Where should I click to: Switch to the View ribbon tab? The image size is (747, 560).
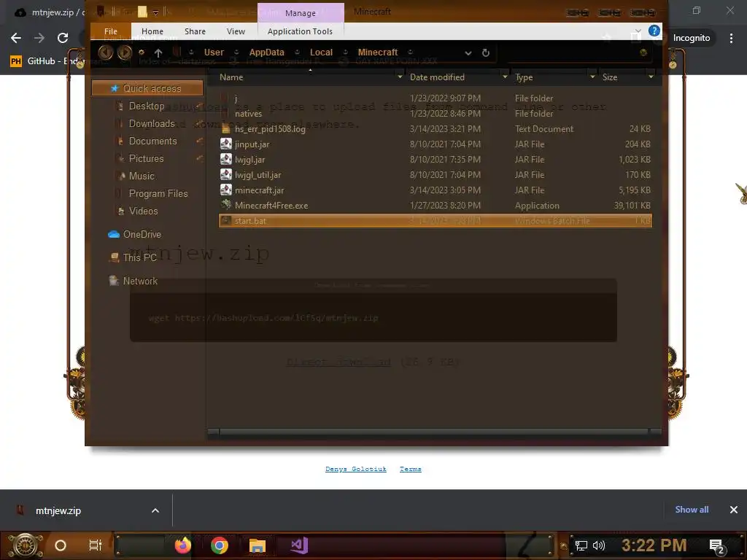tap(236, 31)
